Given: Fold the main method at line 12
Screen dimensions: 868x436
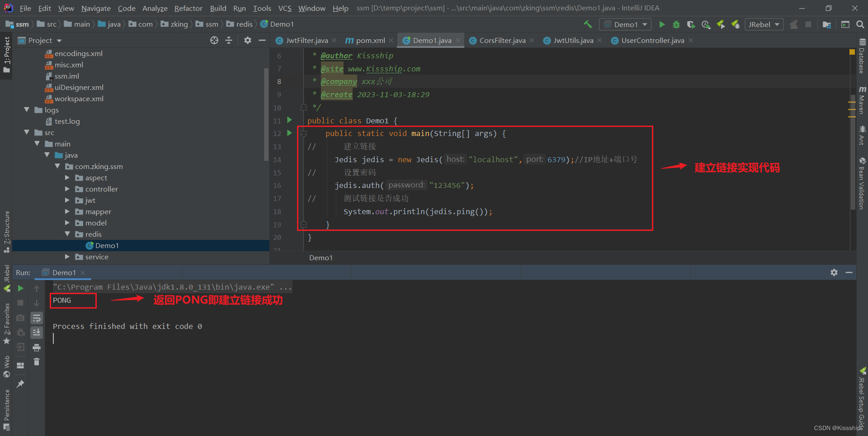Looking at the screenshot, I should [304, 133].
